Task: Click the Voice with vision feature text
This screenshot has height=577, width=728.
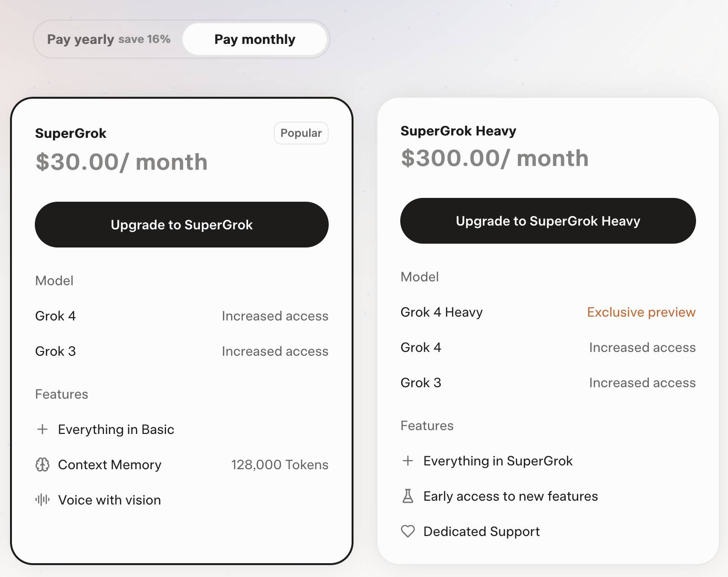Action: pos(109,500)
